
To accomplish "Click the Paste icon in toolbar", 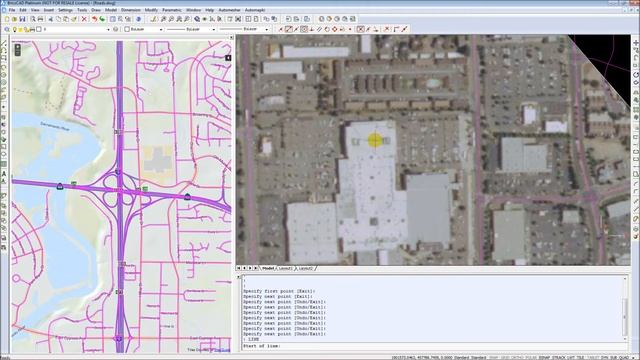I will (x=66, y=19).
